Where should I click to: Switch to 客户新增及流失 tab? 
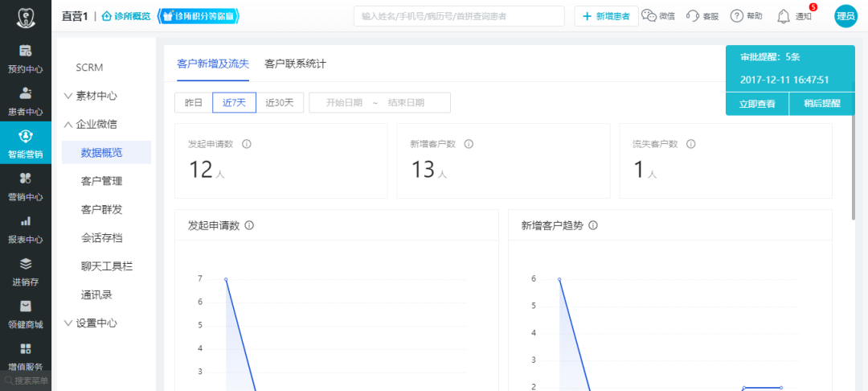(213, 64)
